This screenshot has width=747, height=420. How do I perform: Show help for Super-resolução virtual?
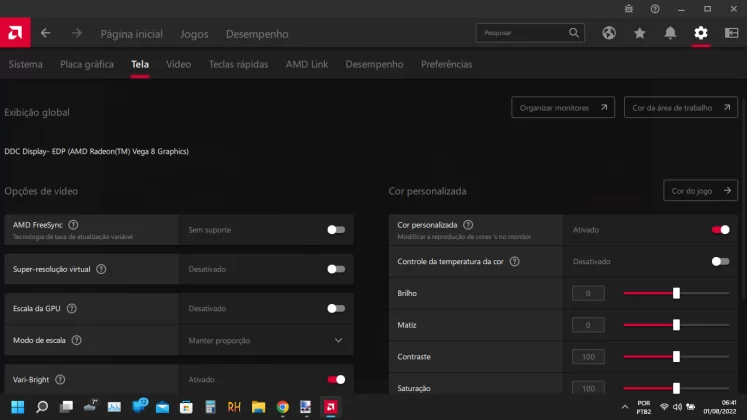coord(101,269)
